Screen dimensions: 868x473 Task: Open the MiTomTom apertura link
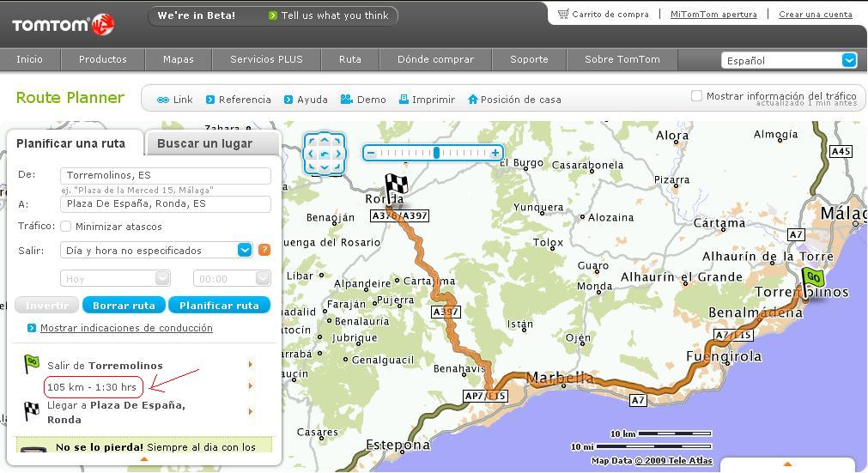[713, 15]
